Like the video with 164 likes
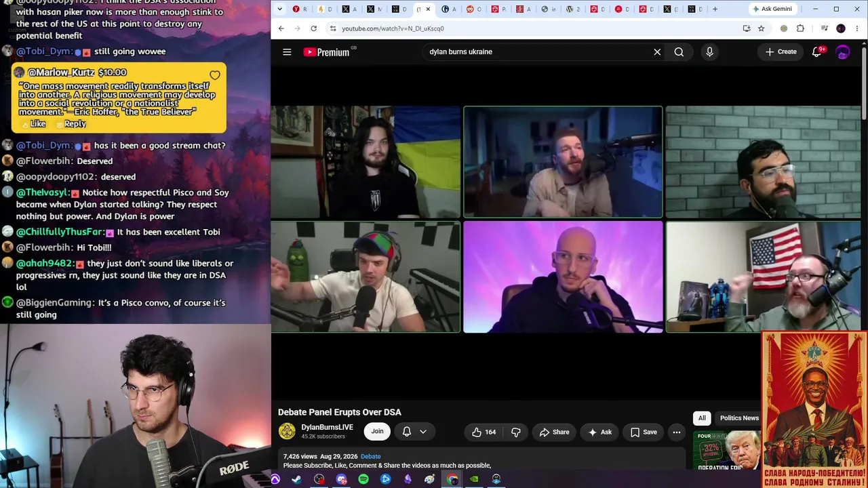The image size is (868, 488). [x=484, y=432]
